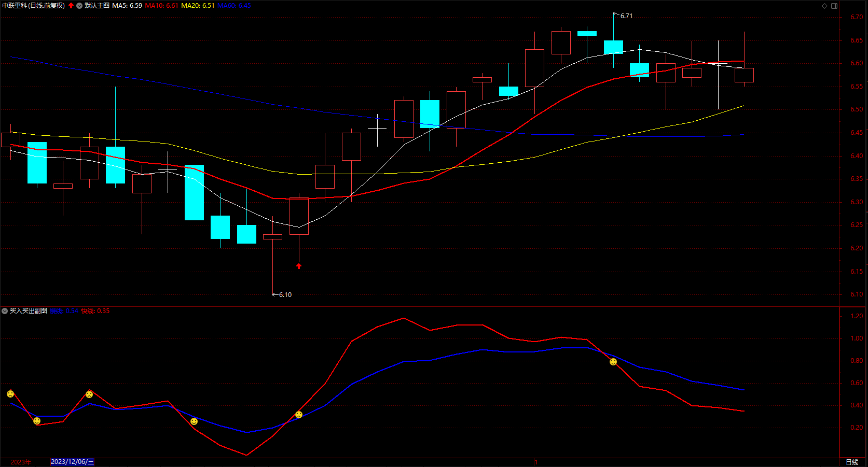Click the 中联重科 (日线.前复权) stock title
This screenshot has height=467, width=868.
34,6
